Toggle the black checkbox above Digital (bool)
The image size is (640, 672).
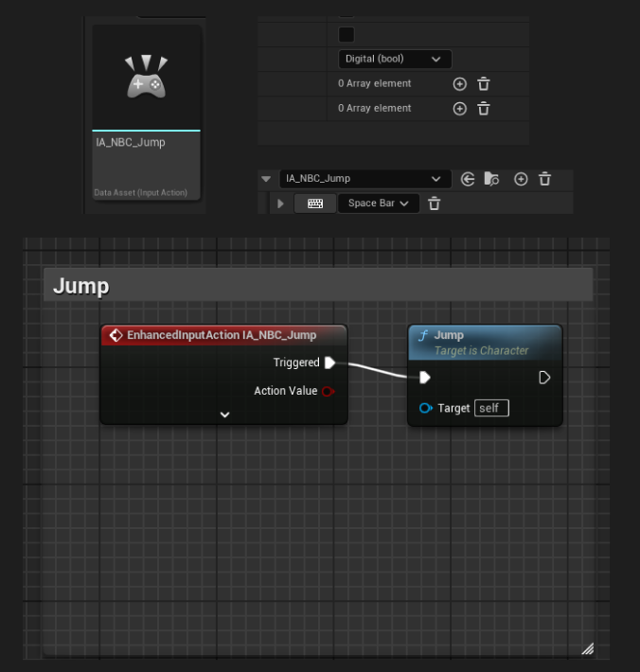tap(347, 35)
